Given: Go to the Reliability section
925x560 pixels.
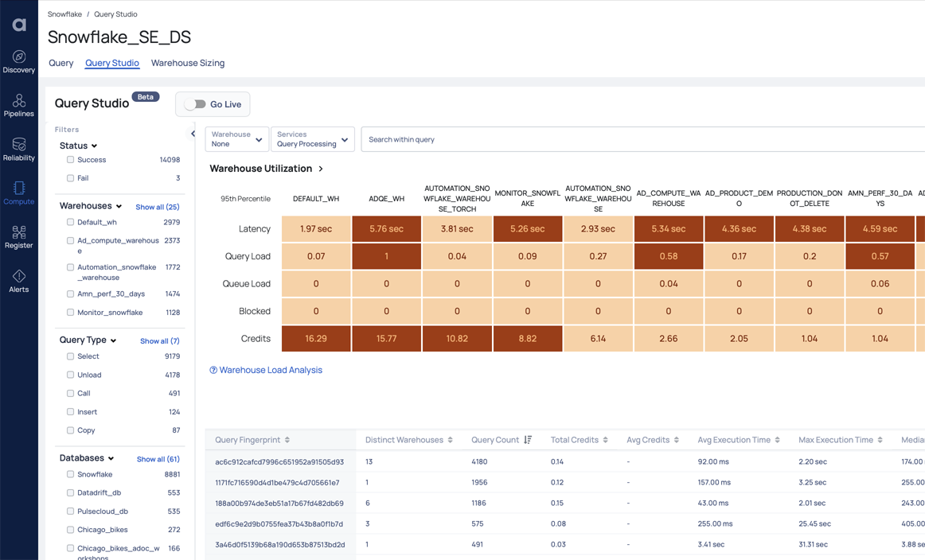Looking at the screenshot, I should click(x=19, y=149).
